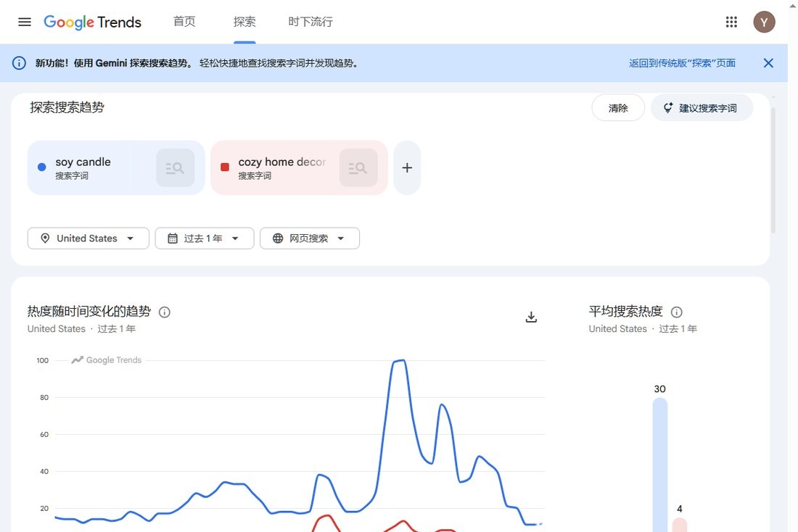Open the Google apps grid
This screenshot has height=532, width=798.
click(x=731, y=22)
